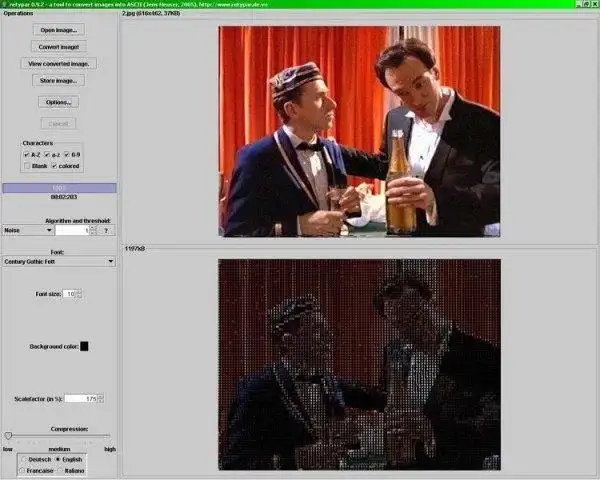Select the Francaise language radio button
This screenshot has width=600, height=480.
pyautogui.click(x=22, y=470)
